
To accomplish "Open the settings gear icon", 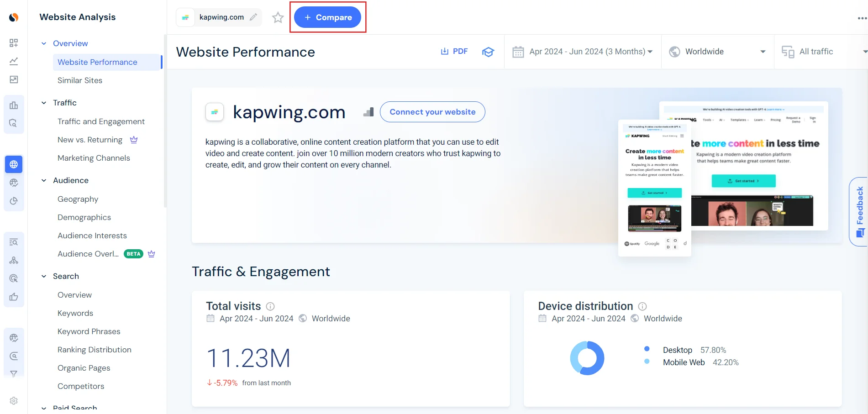I will point(14,401).
